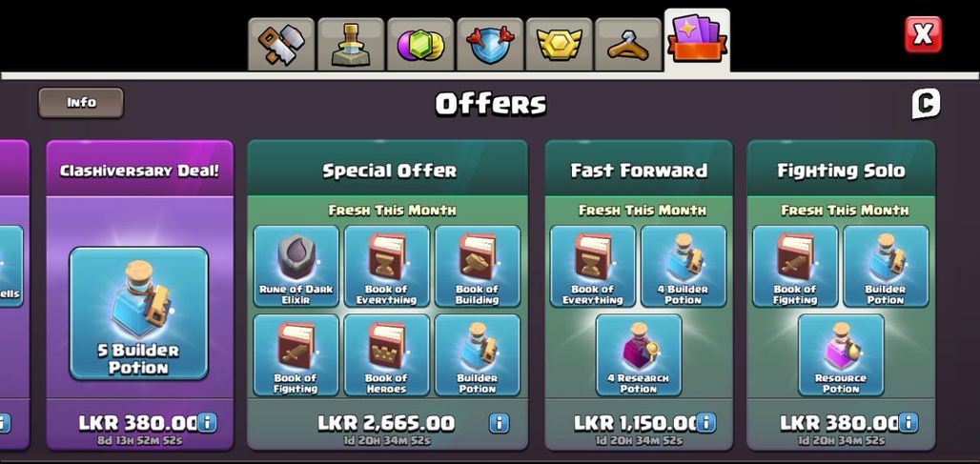Click the Info button
This screenshot has height=464, width=980.
(81, 102)
